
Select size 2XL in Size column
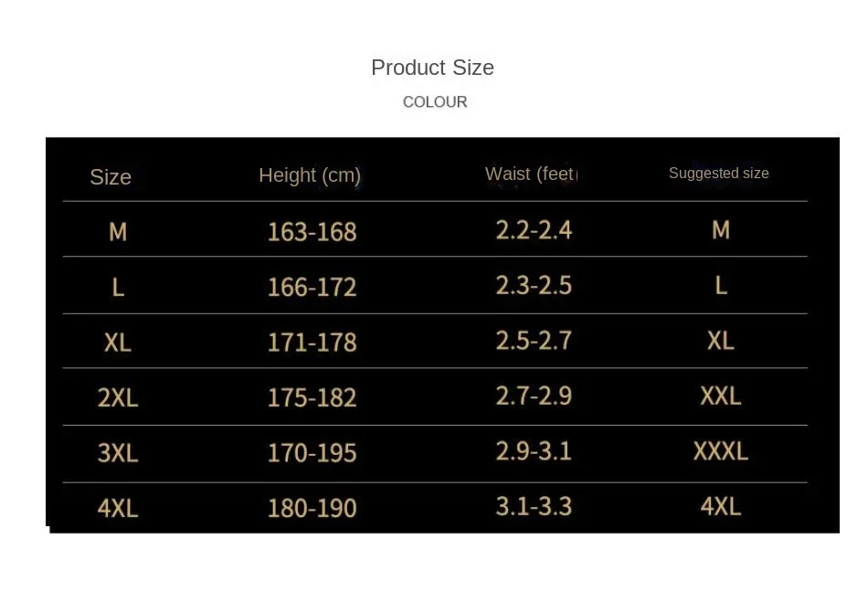coord(118,397)
